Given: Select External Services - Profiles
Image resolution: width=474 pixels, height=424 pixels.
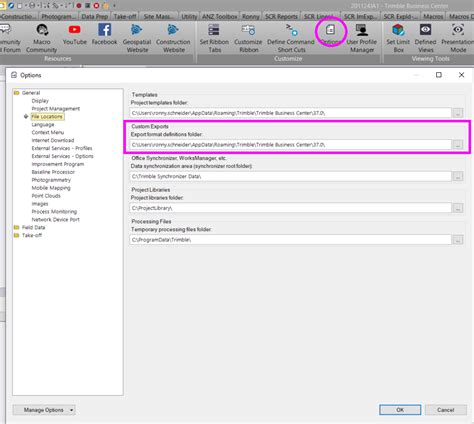Looking at the screenshot, I should pyautogui.click(x=62, y=148).
